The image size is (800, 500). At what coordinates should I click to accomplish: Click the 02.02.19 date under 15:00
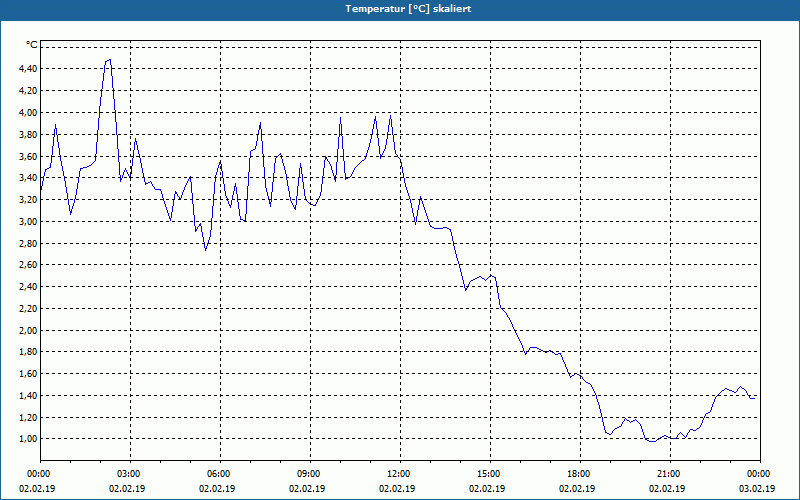pos(487,488)
